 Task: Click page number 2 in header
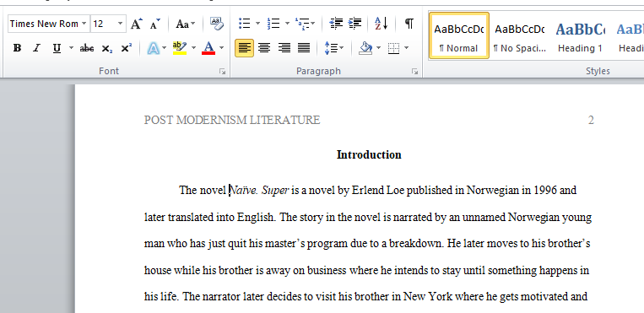point(591,120)
